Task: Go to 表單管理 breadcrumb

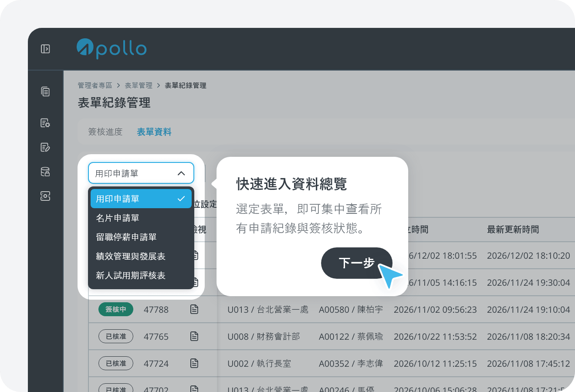Action: pyautogui.click(x=139, y=85)
